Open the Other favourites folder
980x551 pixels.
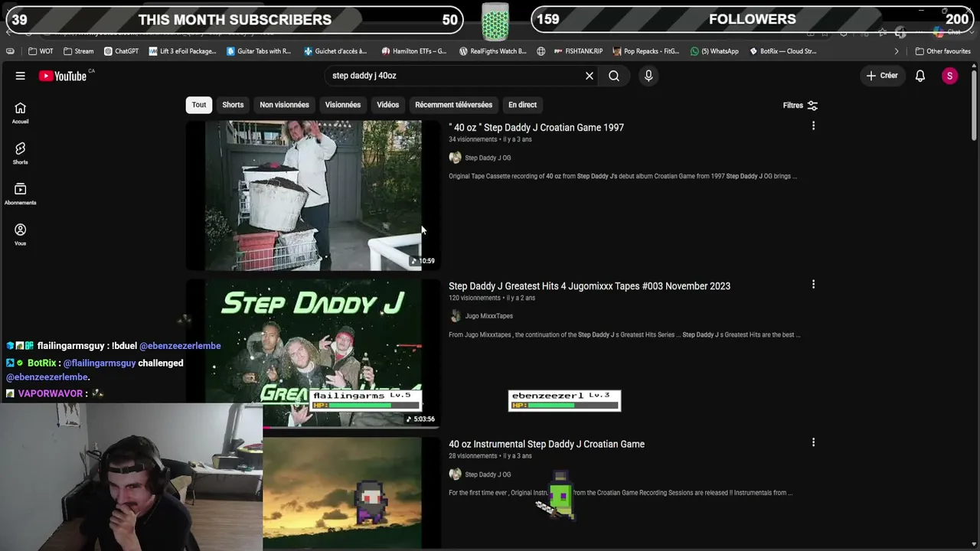point(942,51)
